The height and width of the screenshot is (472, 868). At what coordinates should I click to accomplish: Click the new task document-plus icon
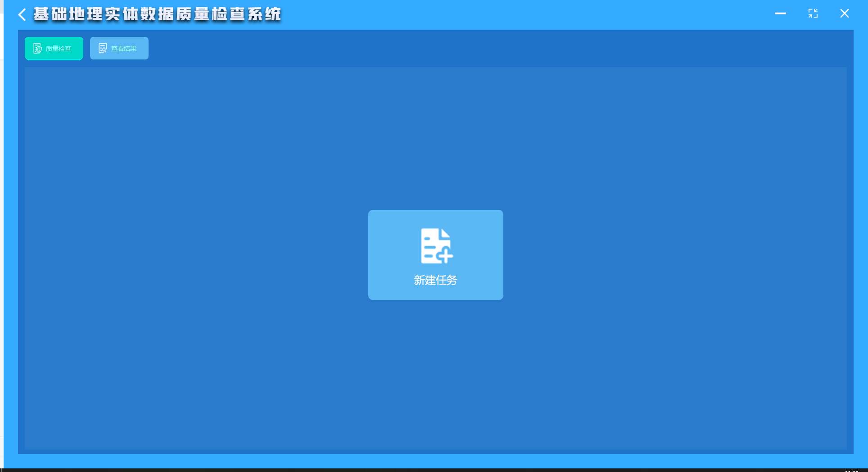click(437, 246)
